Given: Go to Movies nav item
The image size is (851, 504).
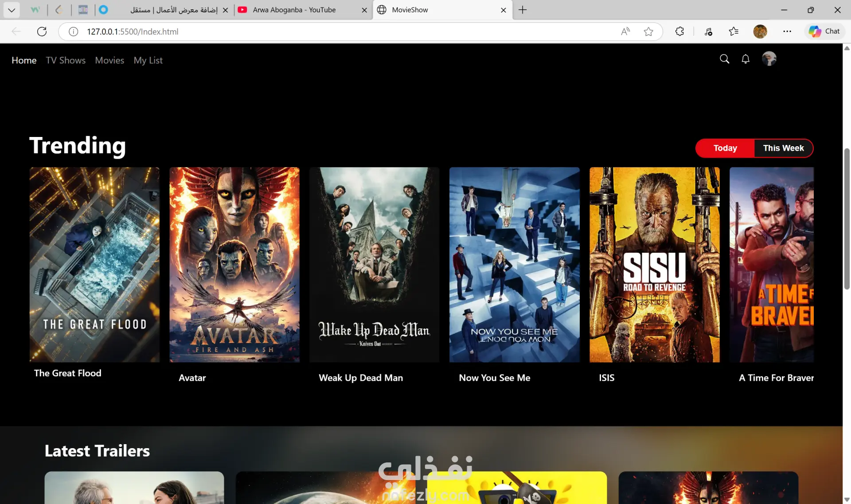Looking at the screenshot, I should [109, 60].
